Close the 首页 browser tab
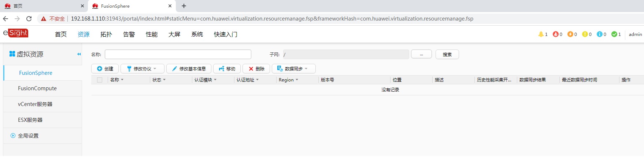Viewport: 644px width, 157px height. click(82, 6)
